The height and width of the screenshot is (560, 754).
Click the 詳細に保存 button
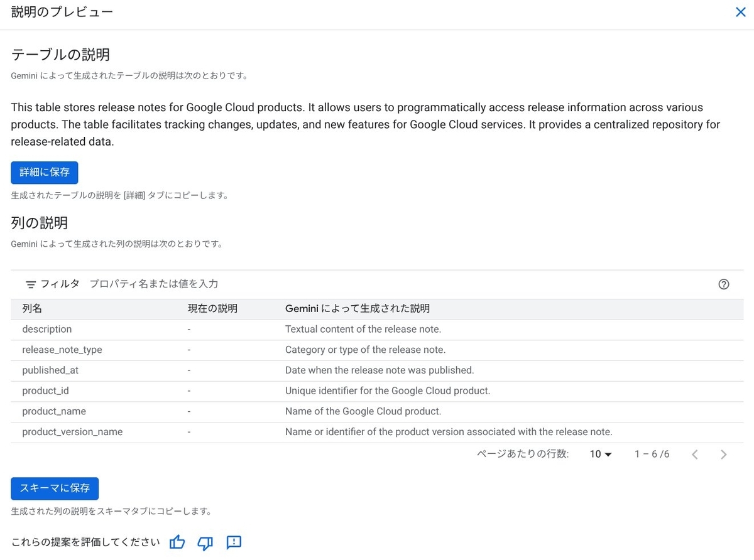[45, 172]
